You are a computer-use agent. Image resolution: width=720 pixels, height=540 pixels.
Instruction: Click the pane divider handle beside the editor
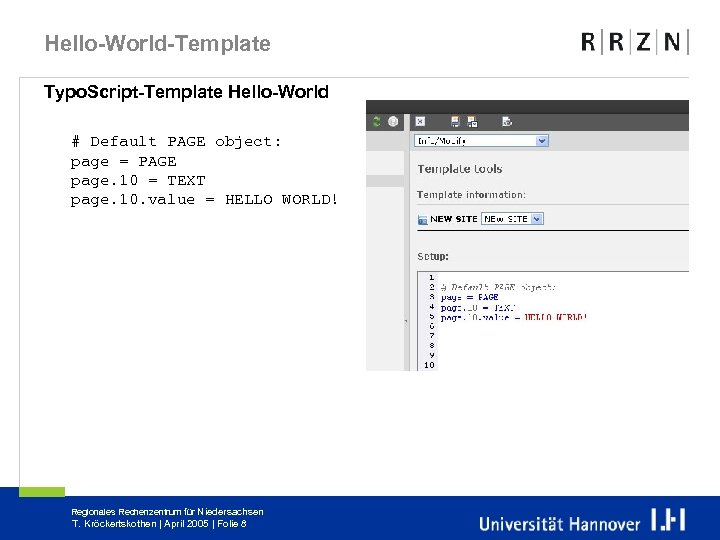(406, 321)
